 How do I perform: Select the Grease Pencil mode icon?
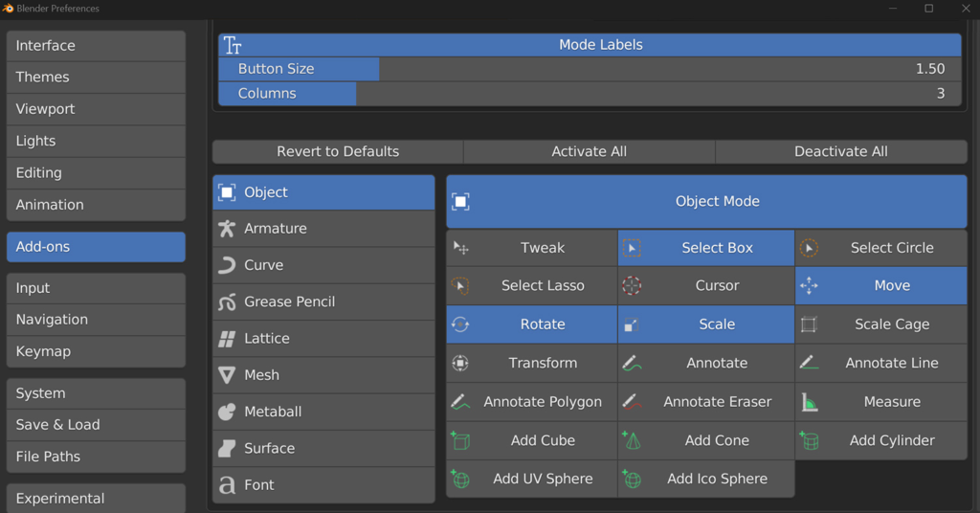coord(227,302)
